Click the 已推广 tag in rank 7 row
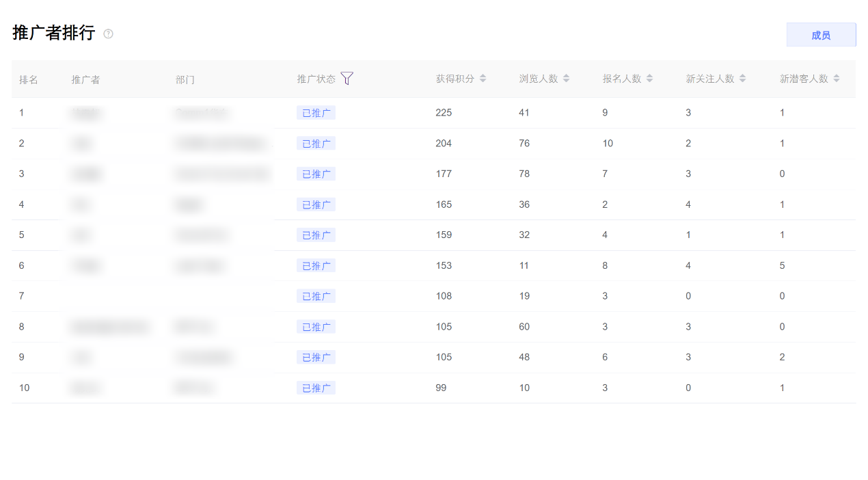The width and height of the screenshot is (868, 480). tap(316, 296)
